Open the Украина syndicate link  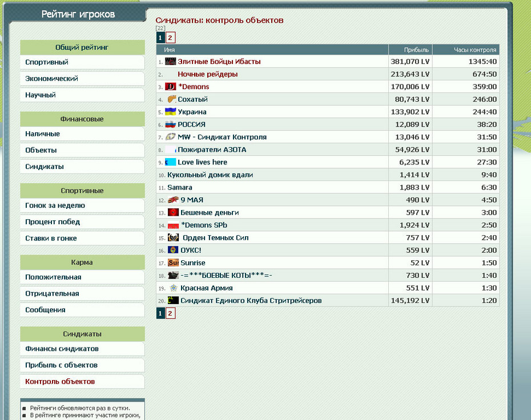[192, 112]
